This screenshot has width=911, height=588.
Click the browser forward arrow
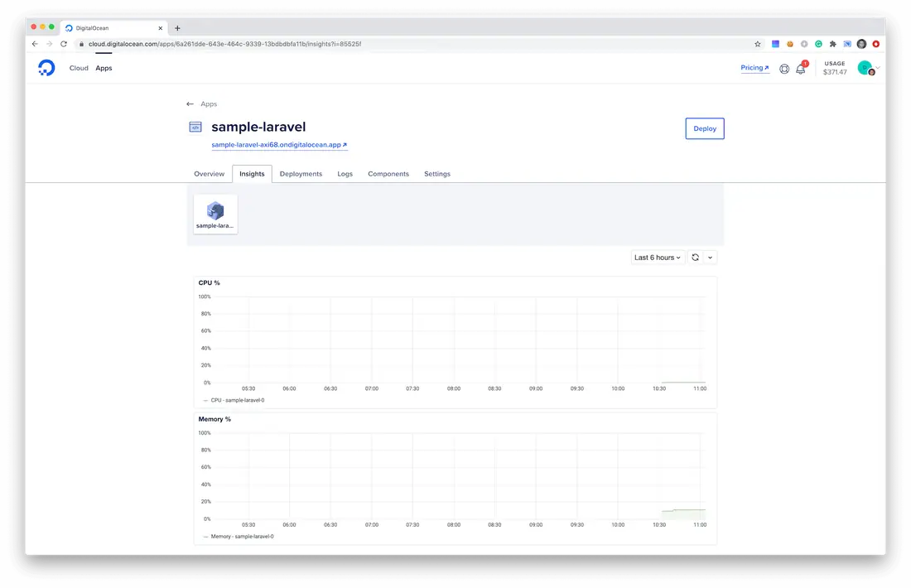(x=50, y=44)
